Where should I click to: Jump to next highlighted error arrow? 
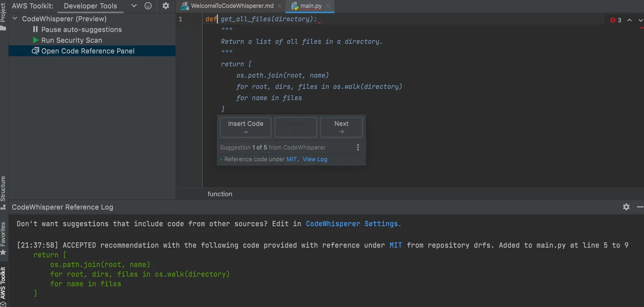pos(640,20)
